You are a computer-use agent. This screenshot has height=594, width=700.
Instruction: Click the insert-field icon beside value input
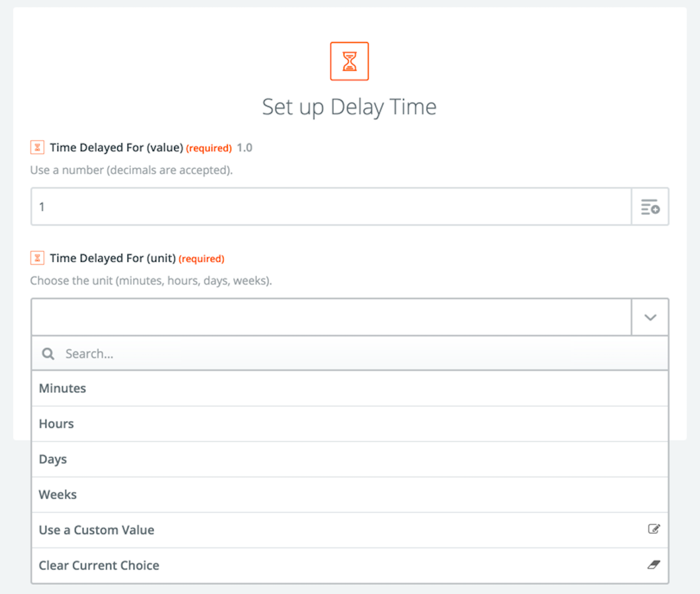pyautogui.click(x=650, y=207)
